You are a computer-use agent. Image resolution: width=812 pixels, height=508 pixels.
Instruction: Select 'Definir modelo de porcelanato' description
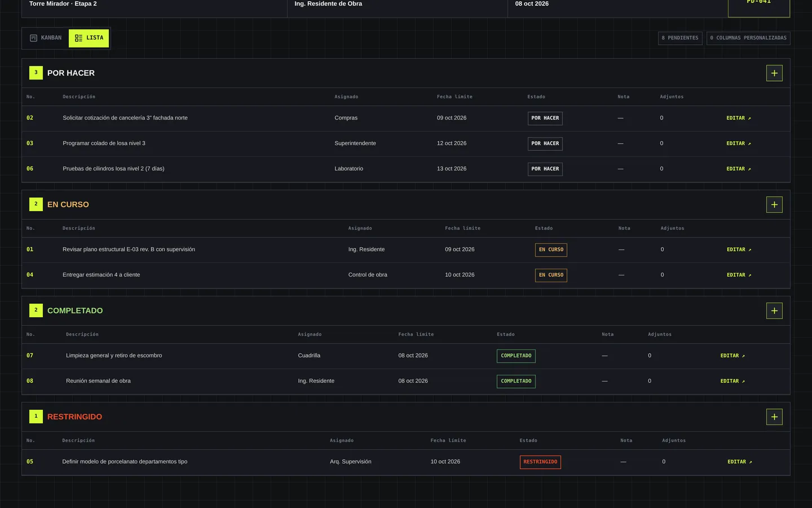click(x=125, y=462)
